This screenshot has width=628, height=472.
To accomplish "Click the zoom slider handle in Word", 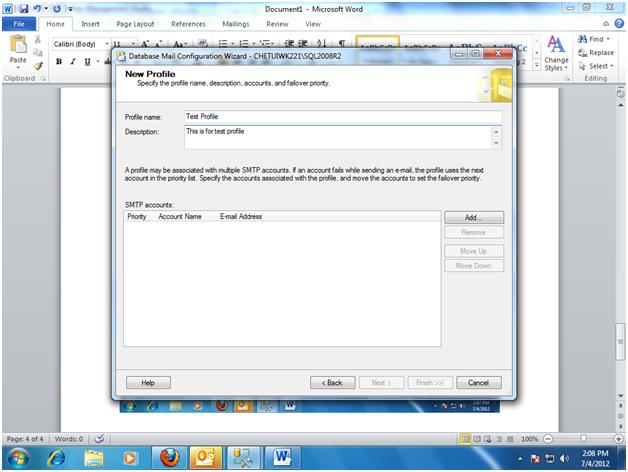I will [x=584, y=439].
